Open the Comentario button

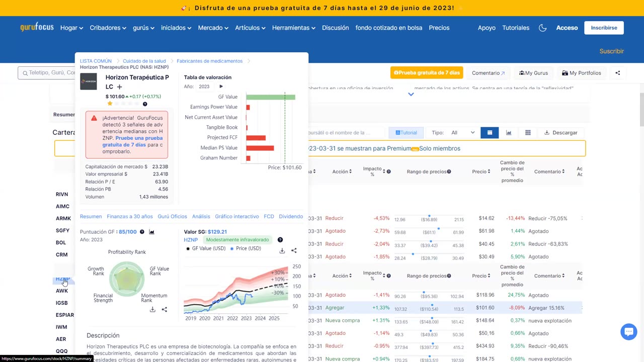(x=488, y=73)
